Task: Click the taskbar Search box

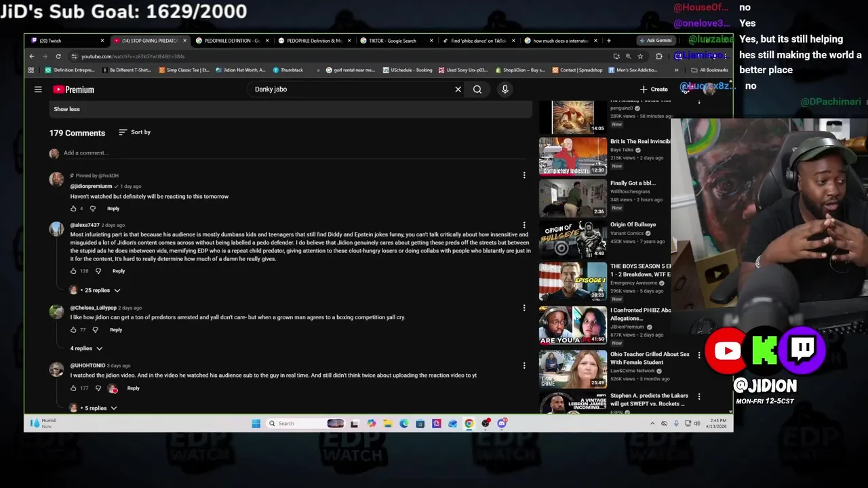Action: click(x=305, y=424)
